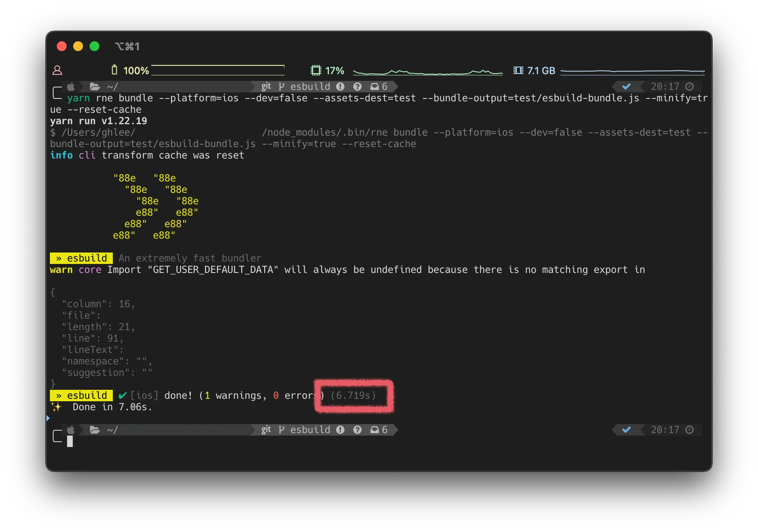
Task: Click the CPU chip icon showing 17%
Action: point(315,70)
